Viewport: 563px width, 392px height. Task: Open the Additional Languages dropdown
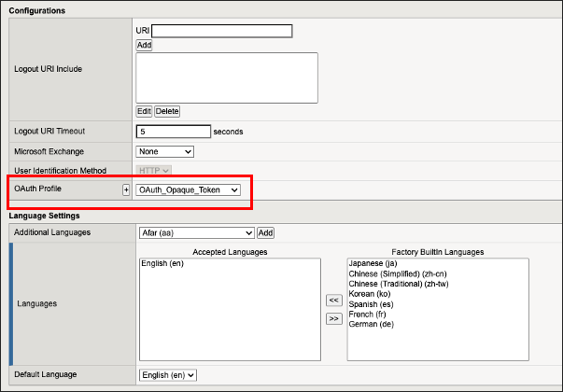(x=194, y=232)
